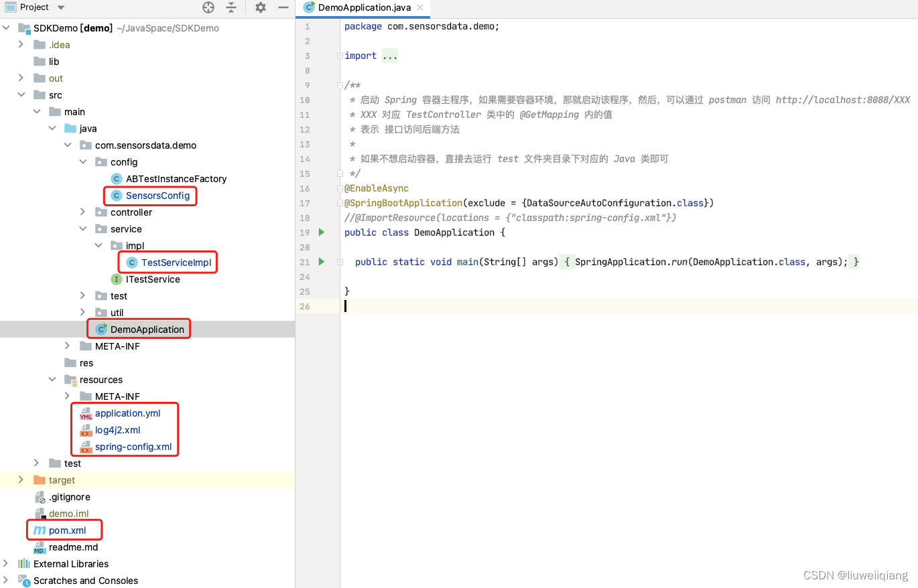Open application.yml resource file
The height and width of the screenshot is (588, 918).
[x=128, y=413]
